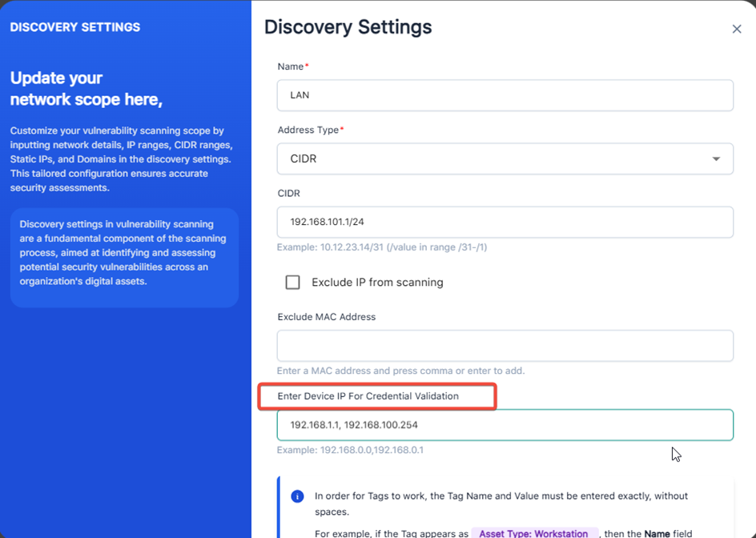756x538 pixels.
Task: Close the Discovery Settings dialog with X
Action: pyautogui.click(x=737, y=29)
